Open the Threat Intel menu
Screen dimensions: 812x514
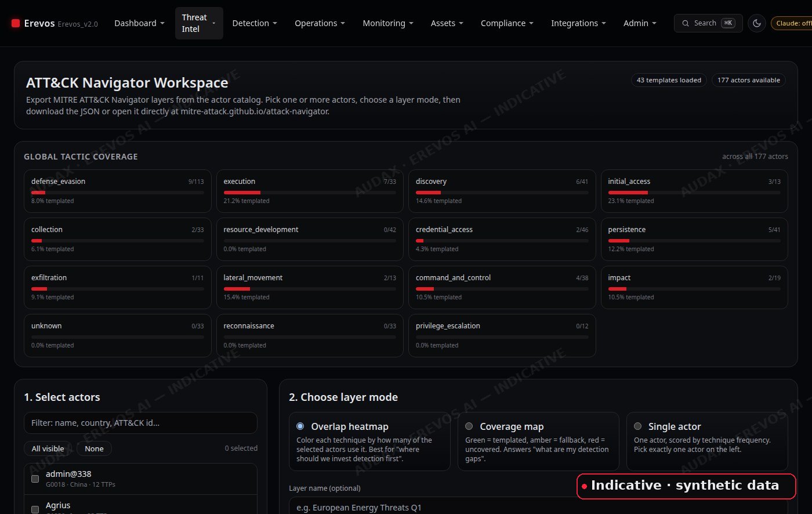click(x=199, y=23)
